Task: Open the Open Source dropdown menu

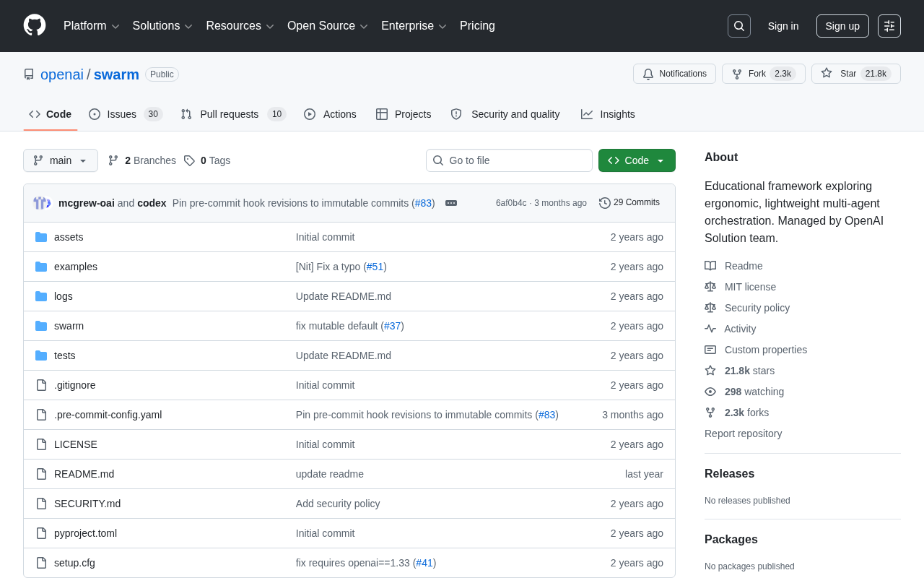Action: [328, 26]
